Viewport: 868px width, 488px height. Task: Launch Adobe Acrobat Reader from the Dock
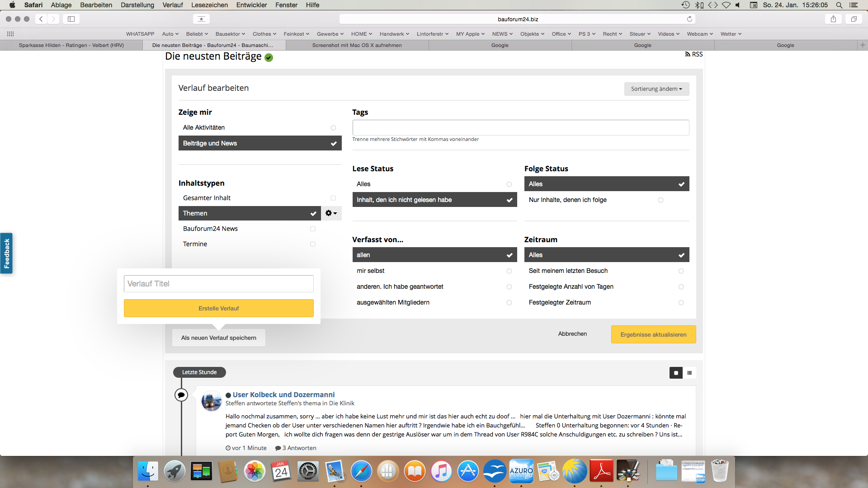pyautogui.click(x=601, y=472)
